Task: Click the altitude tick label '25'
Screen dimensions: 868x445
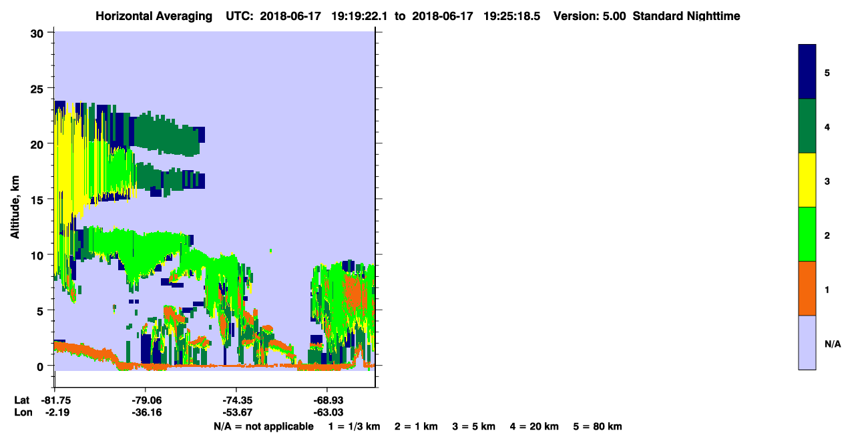Action: 39,88
